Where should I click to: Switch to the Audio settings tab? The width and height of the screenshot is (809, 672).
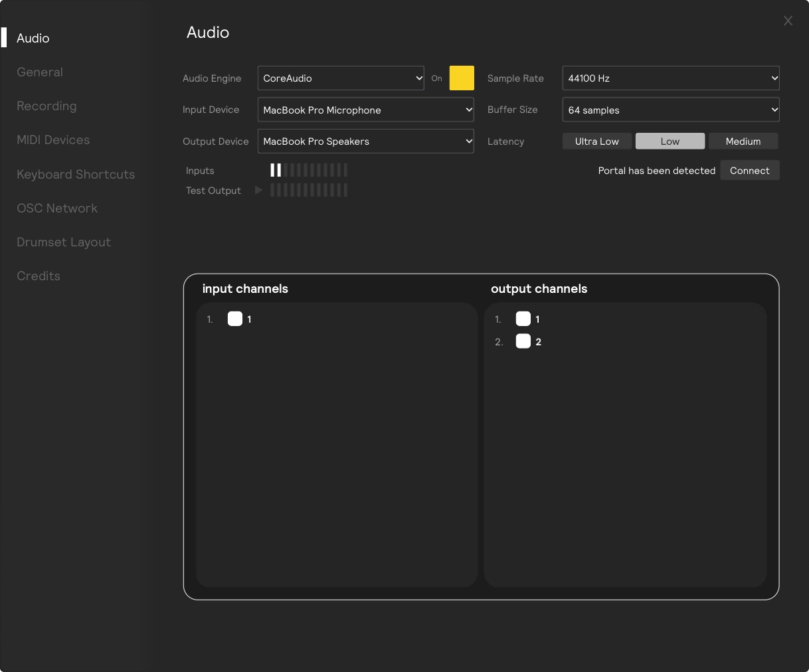(x=33, y=38)
